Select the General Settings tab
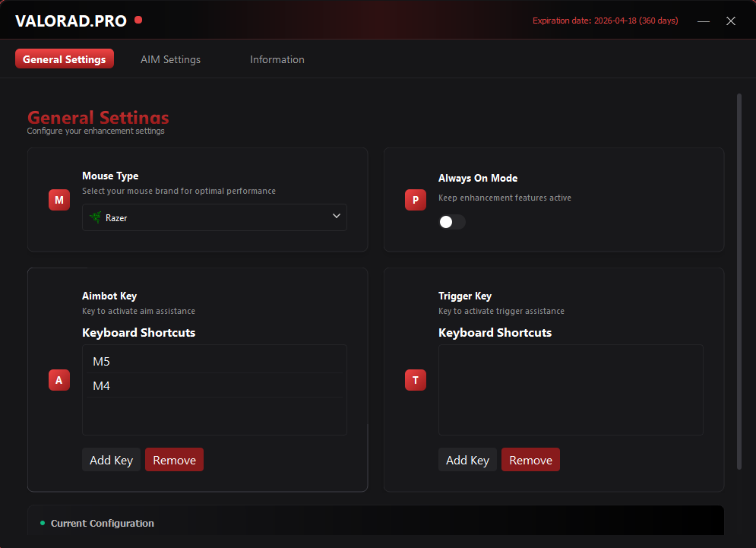The width and height of the screenshot is (756, 548). (x=65, y=59)
